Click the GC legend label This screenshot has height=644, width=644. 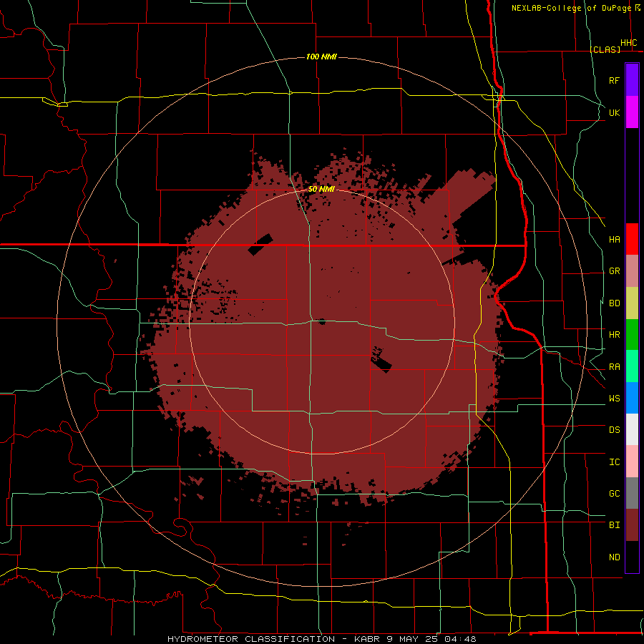(x=614, y=493)
